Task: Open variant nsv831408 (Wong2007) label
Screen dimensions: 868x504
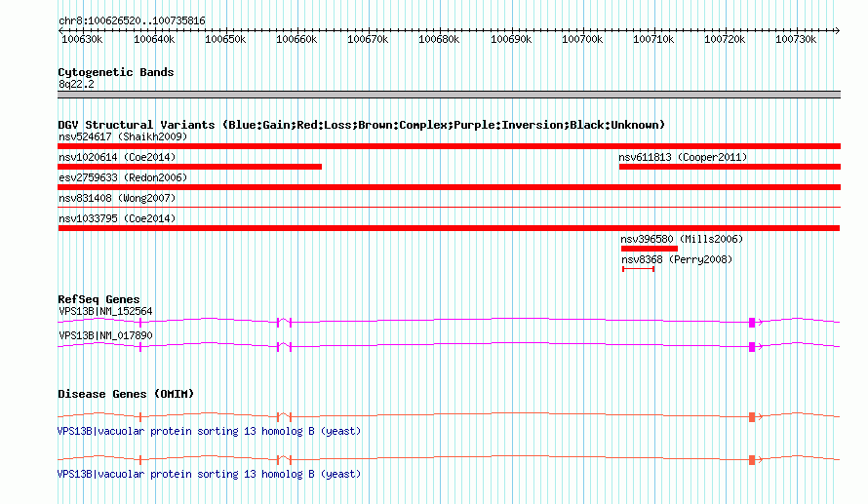Action: coord(117,198)
